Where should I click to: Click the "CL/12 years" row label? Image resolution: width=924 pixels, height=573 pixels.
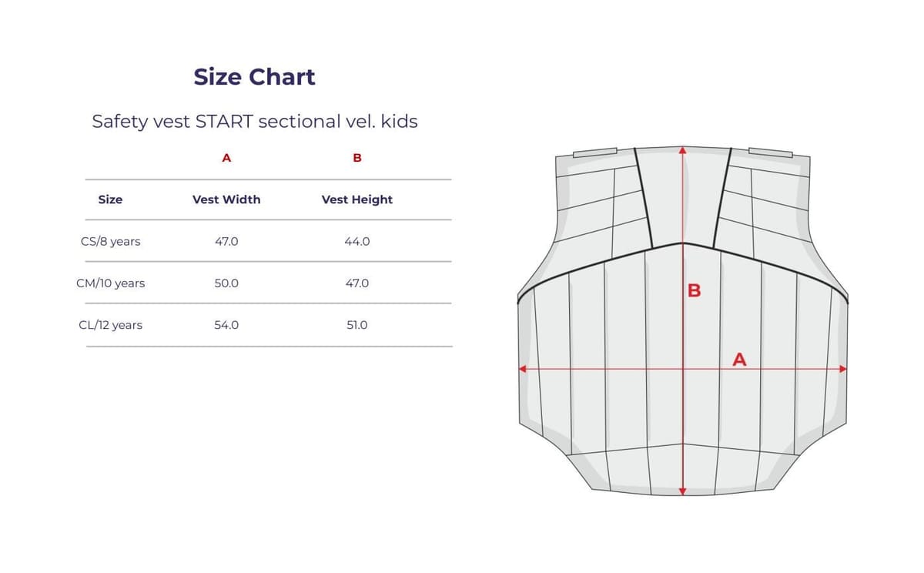110,325
